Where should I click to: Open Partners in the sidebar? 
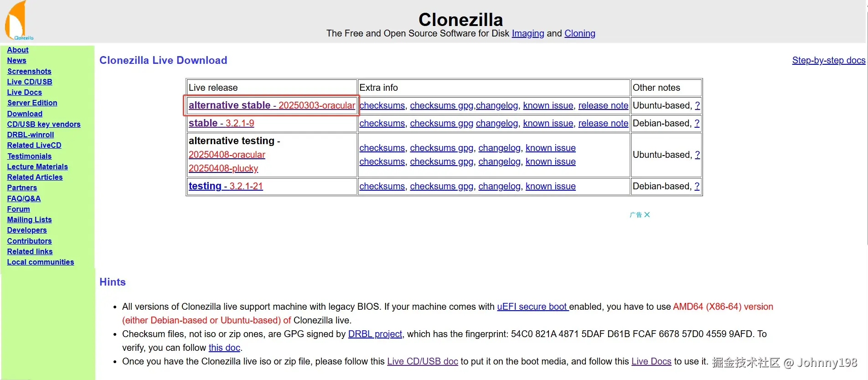click(x=22, y=187)
